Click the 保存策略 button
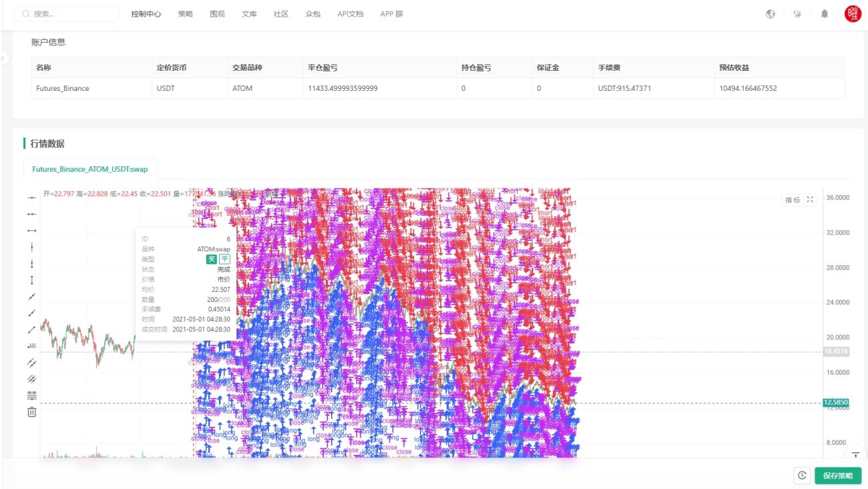 838,476
